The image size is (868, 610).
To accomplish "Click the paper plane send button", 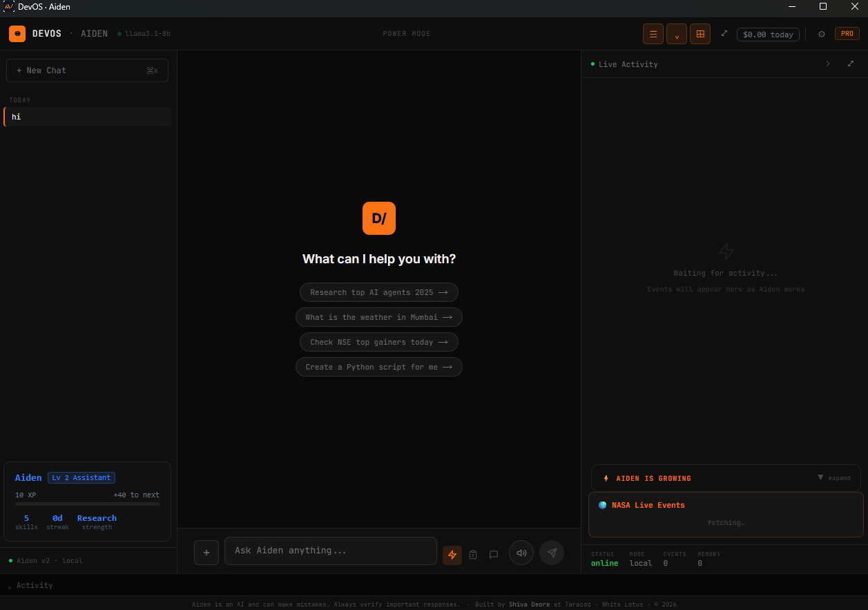I will tap(552, 553).
